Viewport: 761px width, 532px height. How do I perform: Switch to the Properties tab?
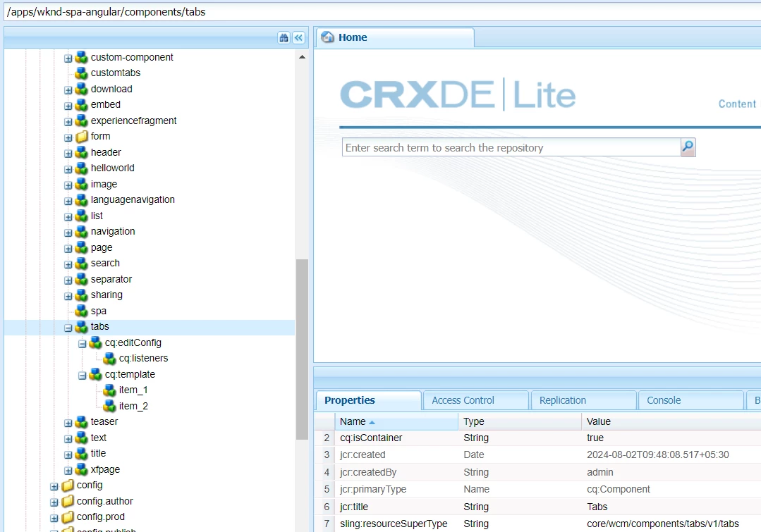coord(369,400)
